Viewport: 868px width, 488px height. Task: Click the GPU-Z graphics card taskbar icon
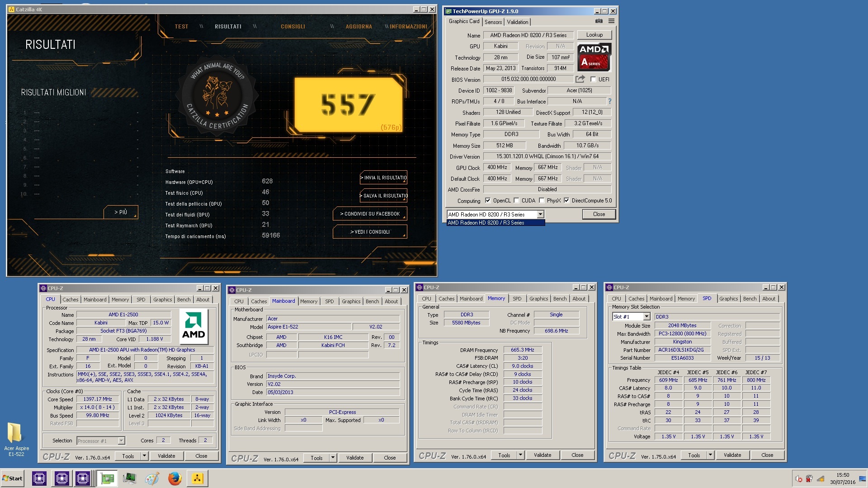pyautogui.click(x=108, y=478)
